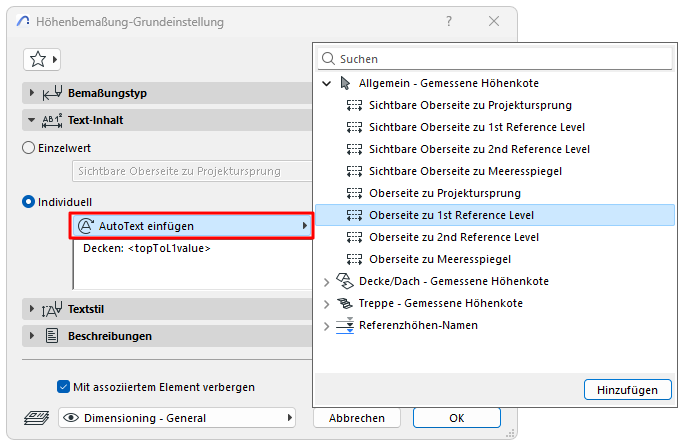Expand the Textstil panel
682x446 pixels.
(31, 309)
